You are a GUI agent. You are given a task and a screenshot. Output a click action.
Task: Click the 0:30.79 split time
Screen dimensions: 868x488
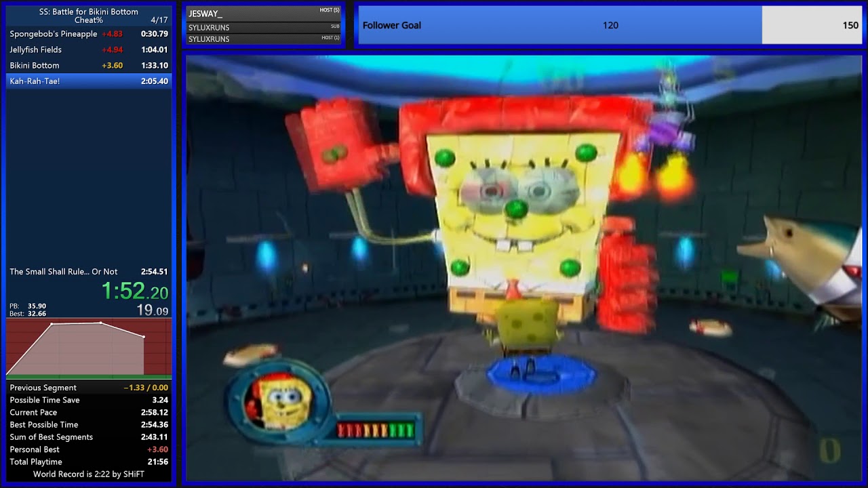click(x=155, y=34)
